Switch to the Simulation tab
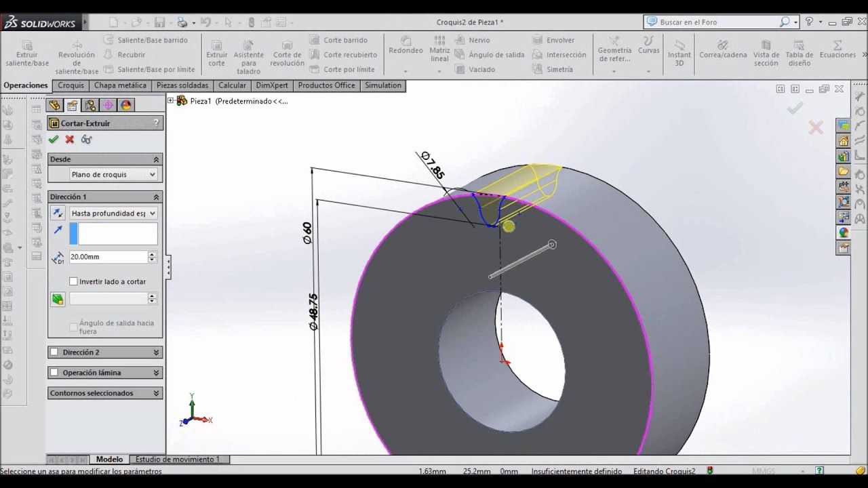868x488 pixels. tap(383, 85)
